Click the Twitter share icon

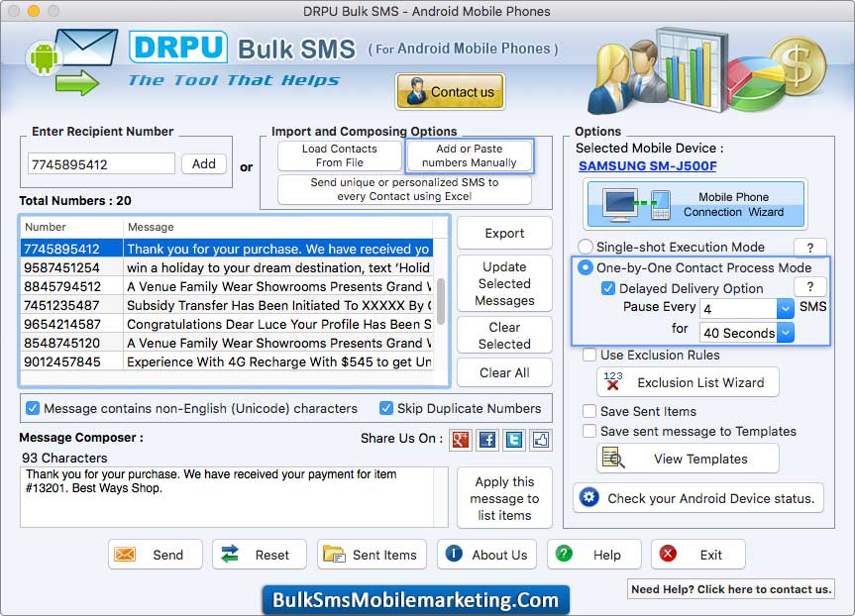click(513, 440)
